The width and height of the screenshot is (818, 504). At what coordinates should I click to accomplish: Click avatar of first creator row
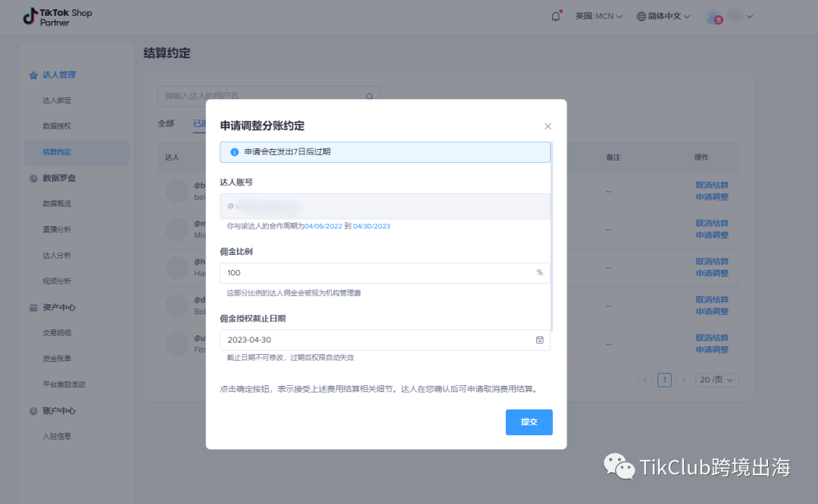[x=176, y=191]
